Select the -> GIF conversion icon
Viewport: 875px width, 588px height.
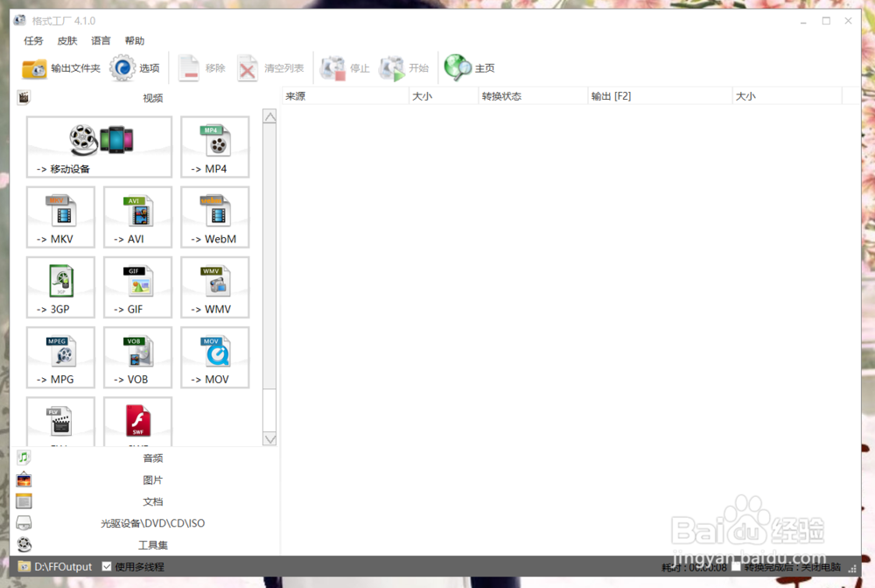click(x=138, y=288)
